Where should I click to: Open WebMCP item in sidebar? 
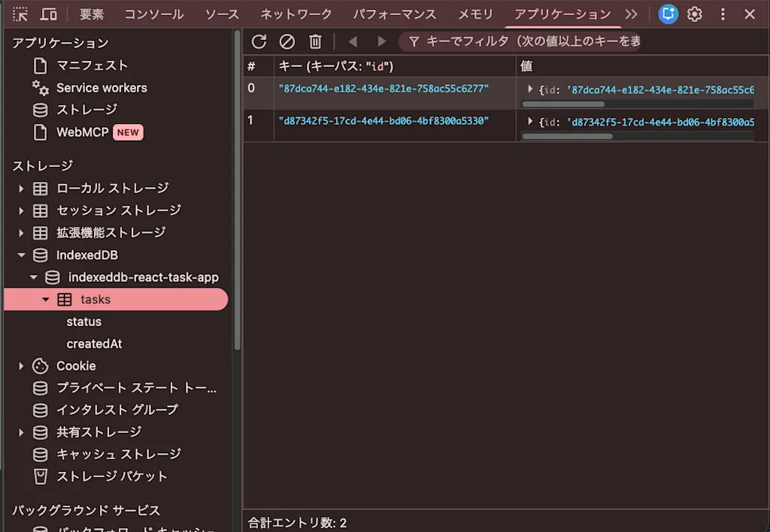tap(83, 132)
